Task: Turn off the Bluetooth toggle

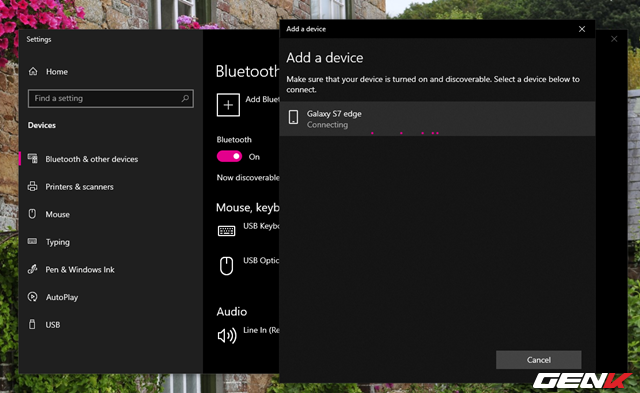Action: pos(229,157)
